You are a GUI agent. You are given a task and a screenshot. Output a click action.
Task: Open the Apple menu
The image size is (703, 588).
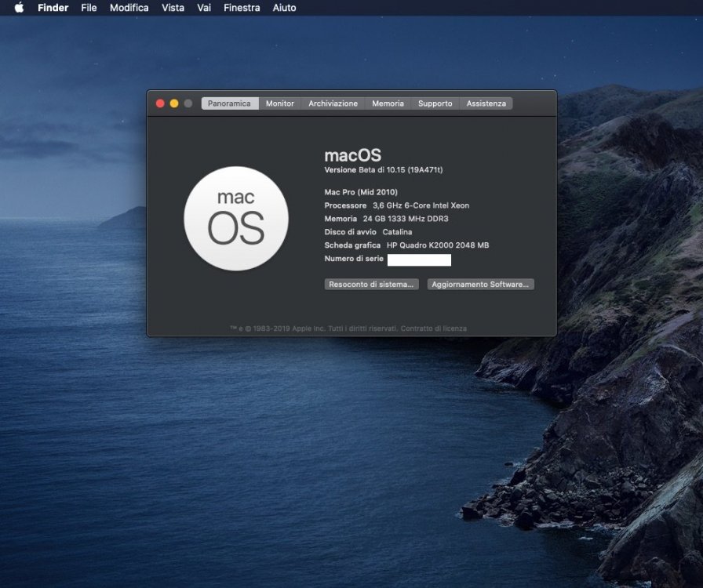point(19,8)
